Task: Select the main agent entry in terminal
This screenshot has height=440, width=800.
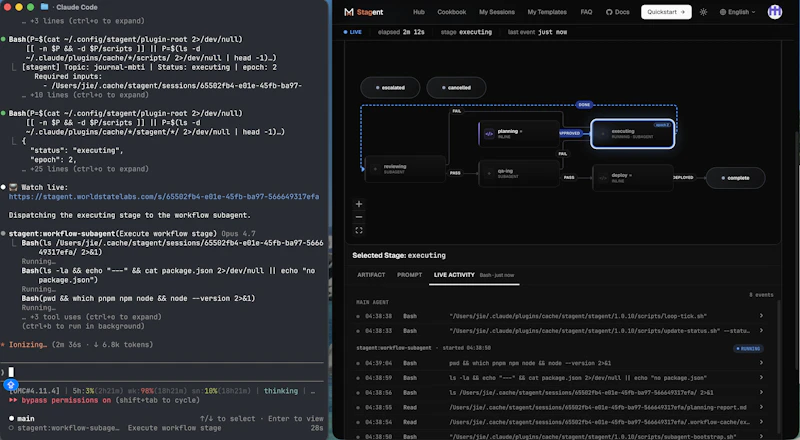Action: (26, 419)
